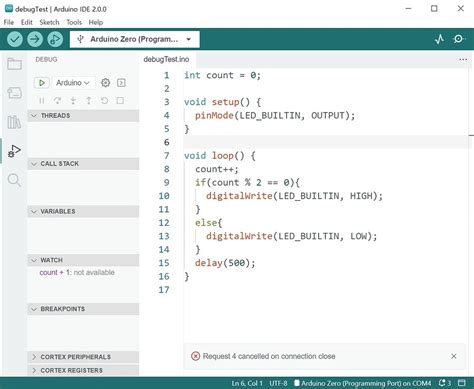This screenshot has width=474, height=389.
Task: Click the Verify checkmark button
Action: [x=15, y=39]
